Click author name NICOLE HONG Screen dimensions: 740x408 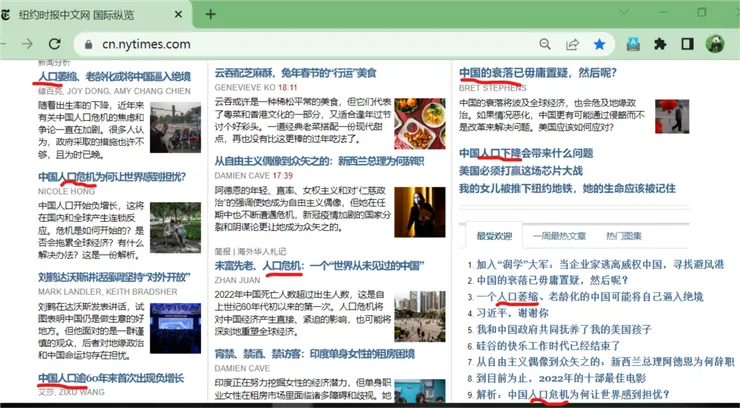coord(67,192)
